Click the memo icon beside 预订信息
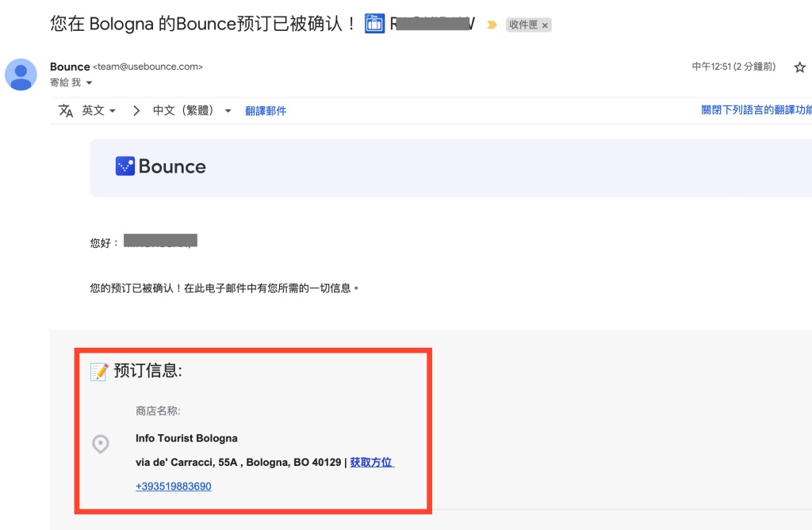This screenshot has width=812, height=530. coord(99,371)
